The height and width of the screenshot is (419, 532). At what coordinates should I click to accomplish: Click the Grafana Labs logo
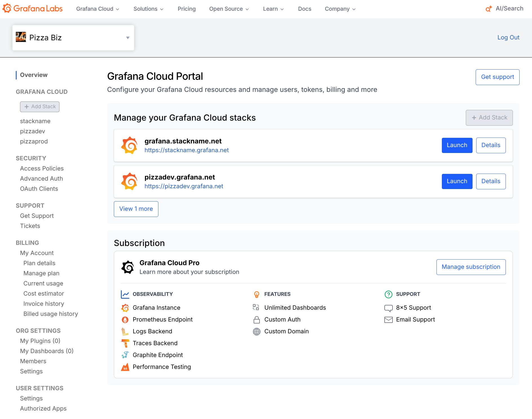coord(32,8)
